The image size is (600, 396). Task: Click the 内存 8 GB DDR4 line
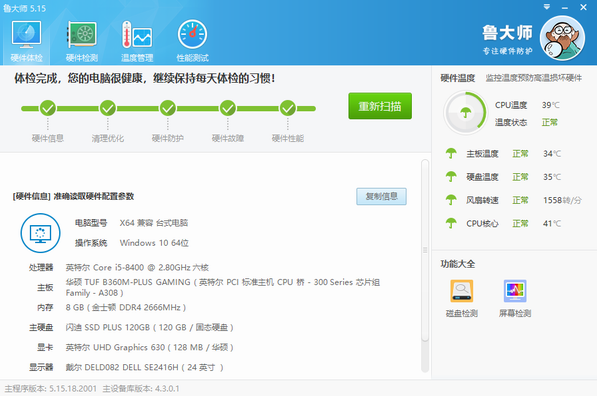pos(111,307)
